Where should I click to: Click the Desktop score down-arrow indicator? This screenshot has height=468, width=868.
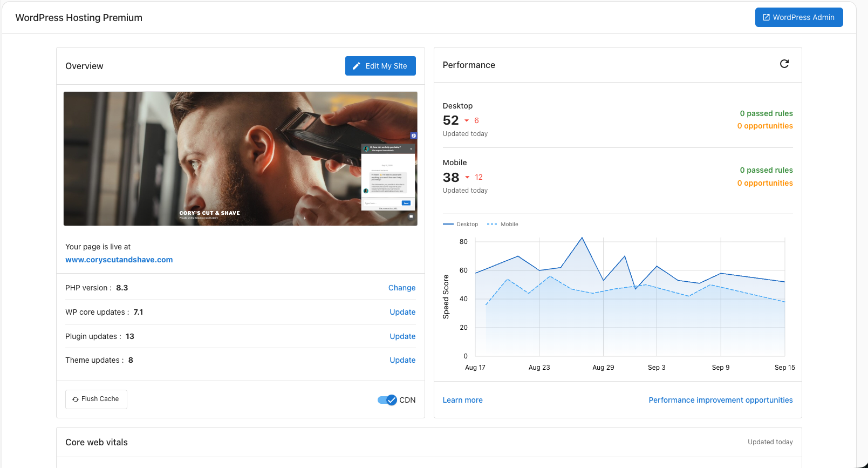467,120
